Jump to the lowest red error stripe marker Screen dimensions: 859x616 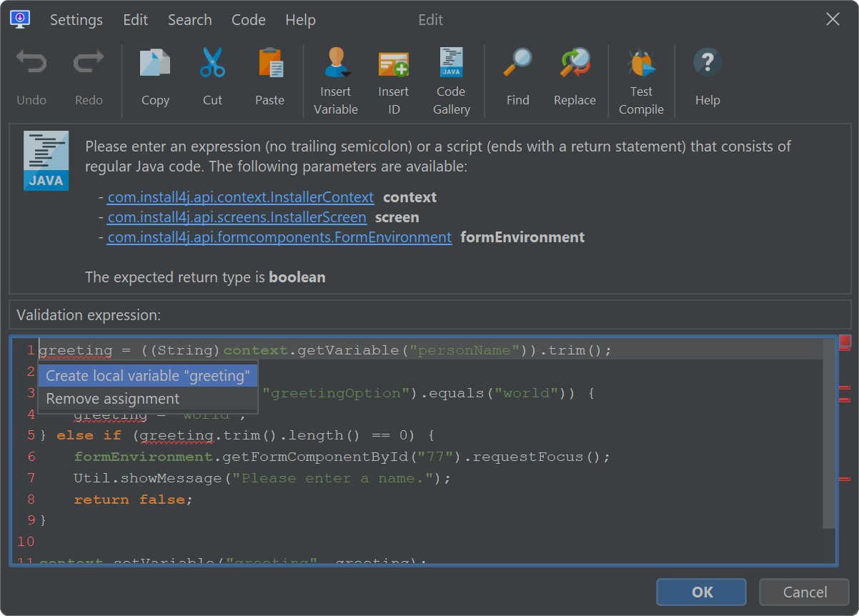tap(844, 479)
